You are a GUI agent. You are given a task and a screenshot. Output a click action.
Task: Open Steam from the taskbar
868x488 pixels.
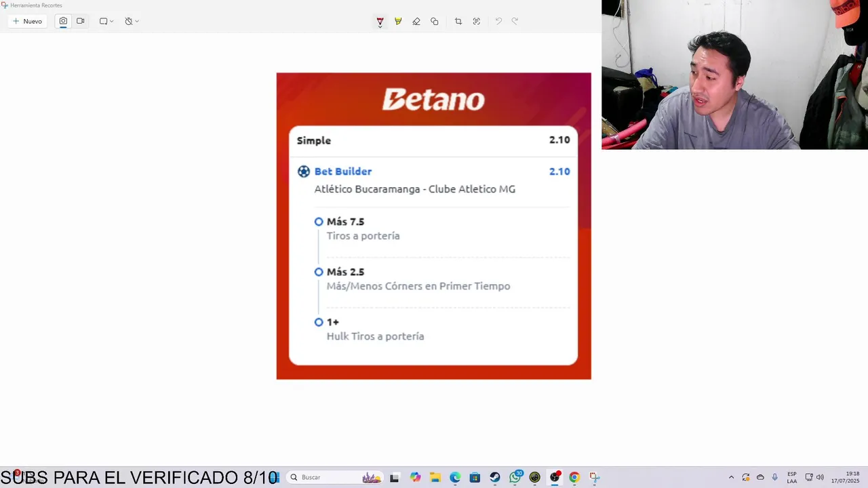(494, 477)
